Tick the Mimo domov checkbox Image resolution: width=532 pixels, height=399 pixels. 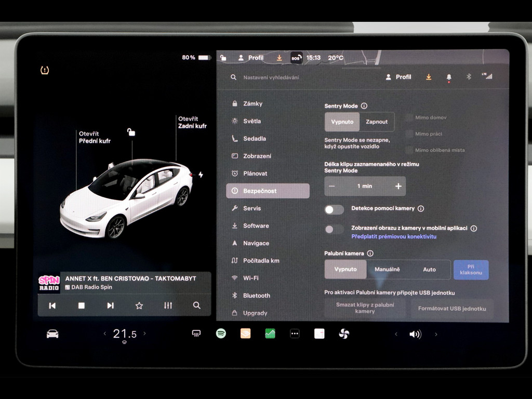coord(409,118)
